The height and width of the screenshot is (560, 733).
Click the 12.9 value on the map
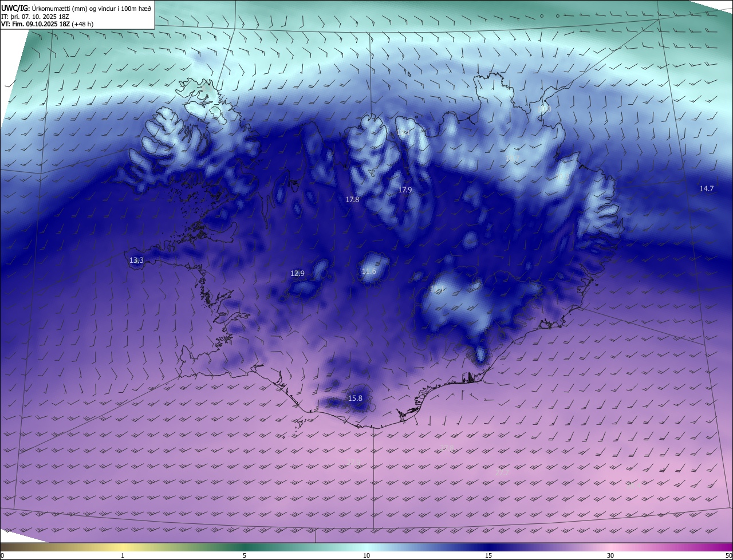coord(297,274)
